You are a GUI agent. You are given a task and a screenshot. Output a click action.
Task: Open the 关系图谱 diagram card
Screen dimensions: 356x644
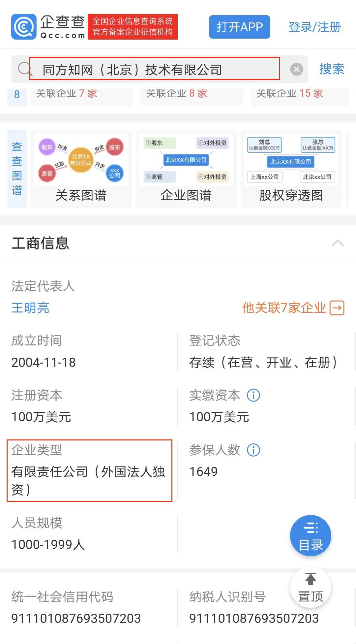tap(81, 169)
